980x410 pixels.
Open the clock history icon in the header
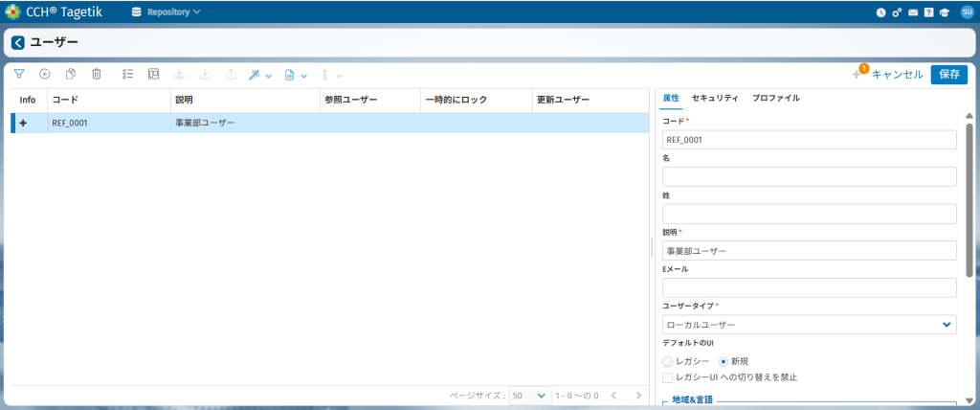coord(881,12)
